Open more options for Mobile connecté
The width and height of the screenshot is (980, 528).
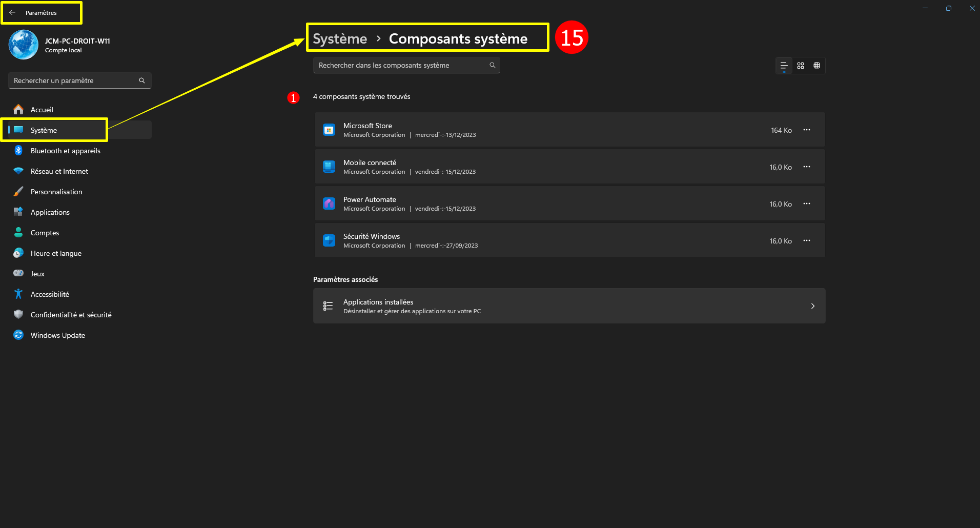[x=807, y=167]
